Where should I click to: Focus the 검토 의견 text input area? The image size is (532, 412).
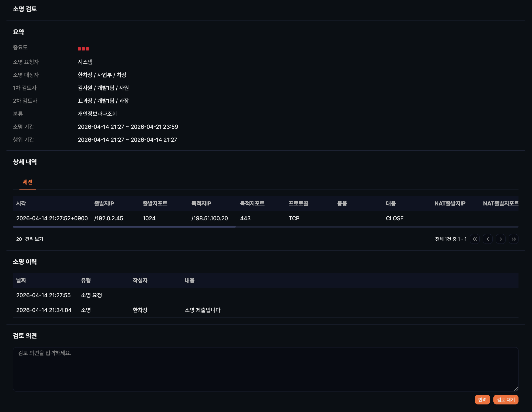[x=265, y=369]
